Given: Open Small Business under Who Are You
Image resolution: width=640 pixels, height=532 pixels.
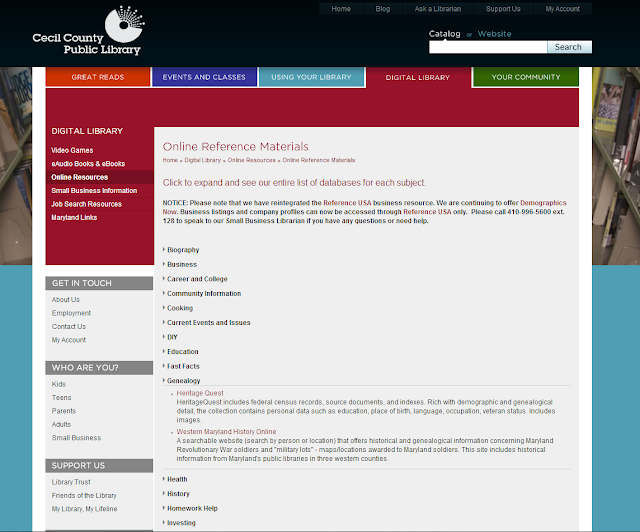Looking at the screenshot, I should coord(76,438).
